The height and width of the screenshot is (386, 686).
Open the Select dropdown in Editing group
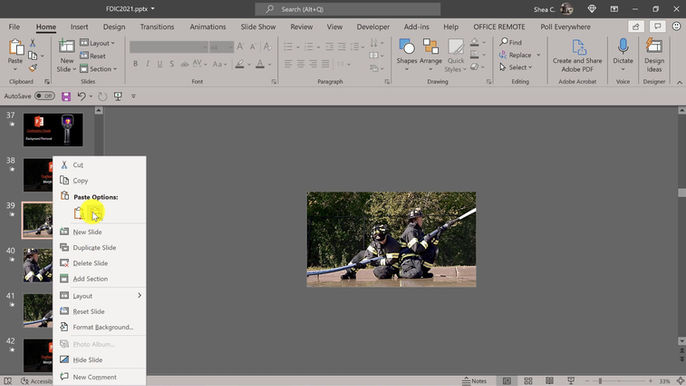(x=516, y=67)
